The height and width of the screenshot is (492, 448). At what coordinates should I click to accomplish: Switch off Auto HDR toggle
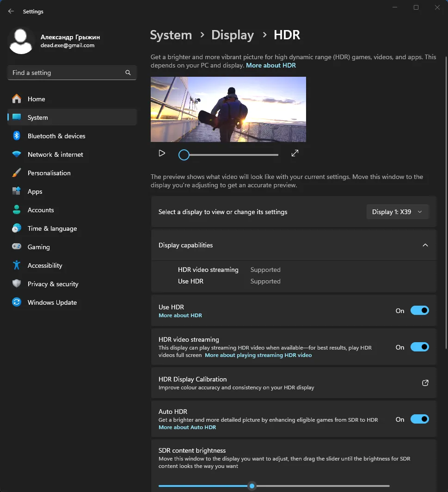(419, 419)
